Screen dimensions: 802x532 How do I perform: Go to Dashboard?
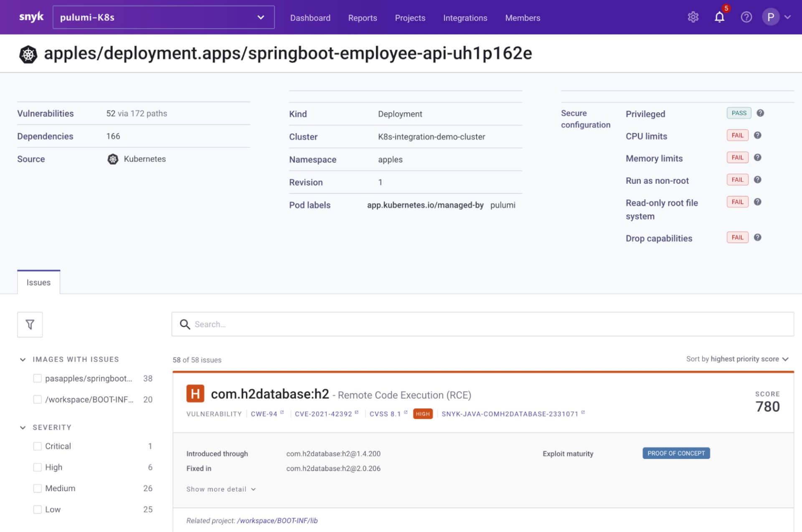[x=310, y=18]
